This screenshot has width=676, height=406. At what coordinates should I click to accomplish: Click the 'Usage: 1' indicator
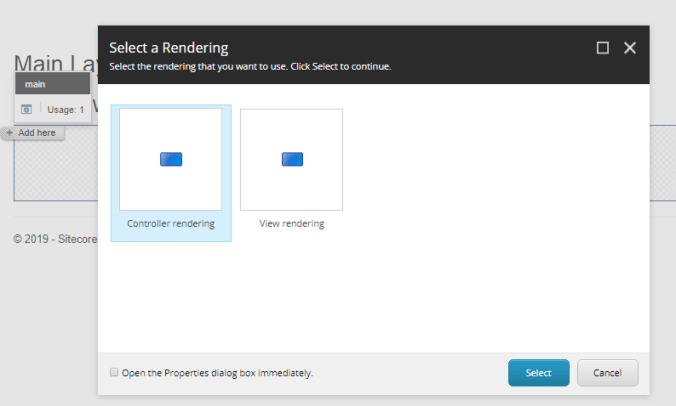pos(66,109)
